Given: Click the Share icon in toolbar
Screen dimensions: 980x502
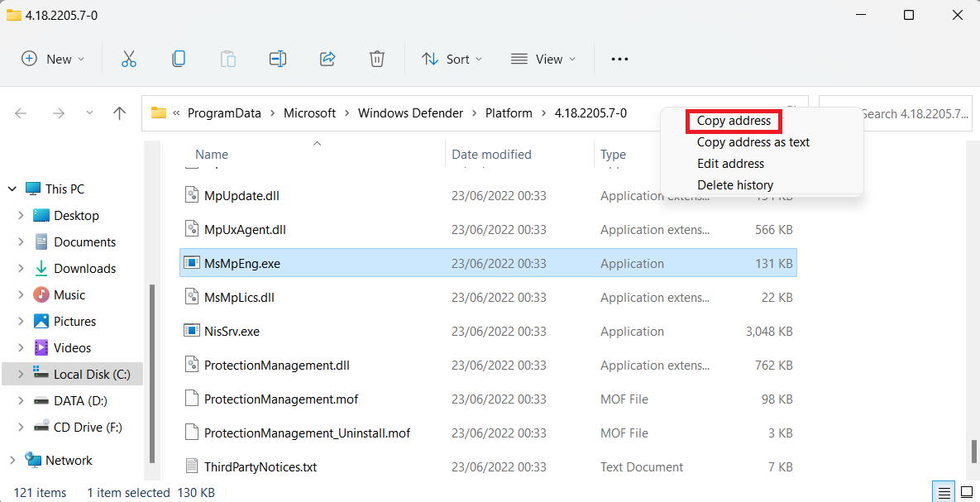Looking at the screenshot, I should click(327, 59).
